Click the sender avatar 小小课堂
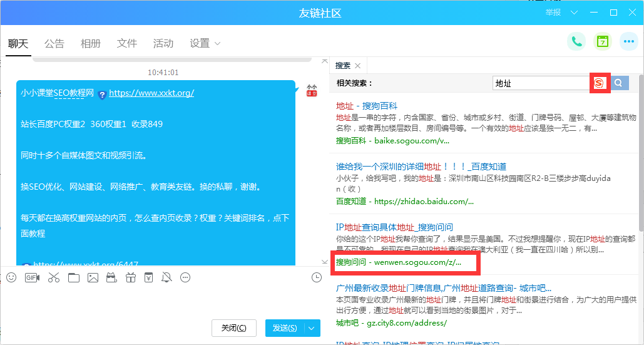Image resolution: width=644 pixels, height=345 pixels. pyautogui.click(x=312, y=90)
